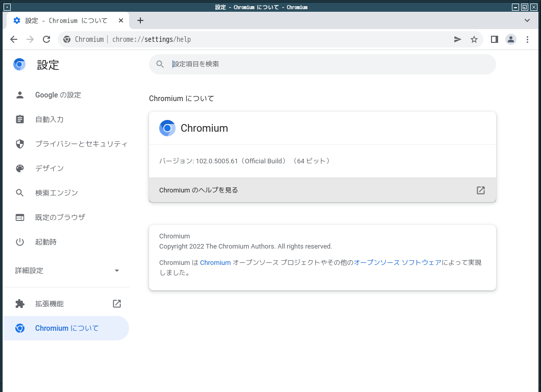
Task: Open 既定のブラウザ settings
Action: [x=65, y=217]
